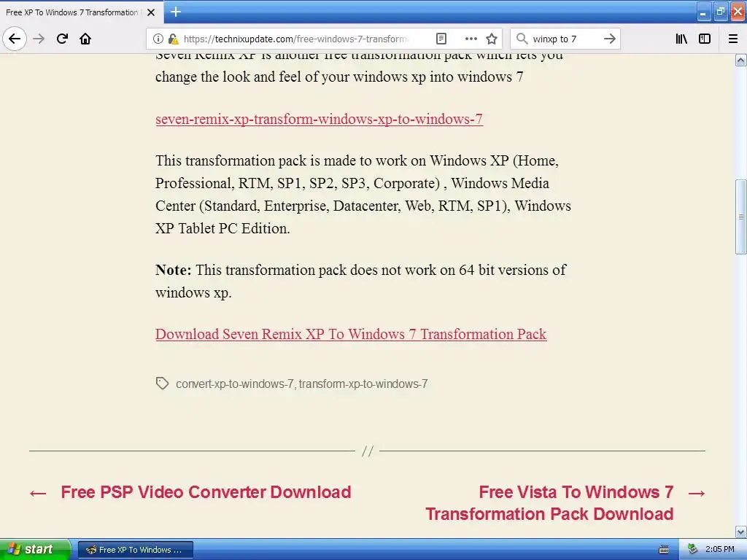
Task: Submit search with the arrow button
Action: 609,39
